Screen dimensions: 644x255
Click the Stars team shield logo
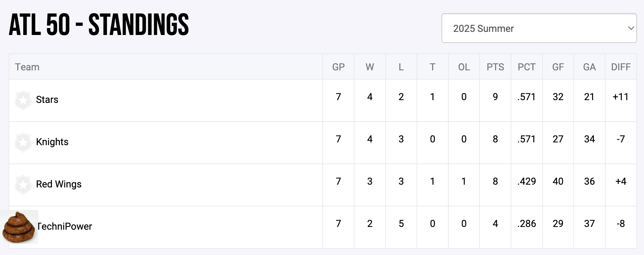click(23, 100)
